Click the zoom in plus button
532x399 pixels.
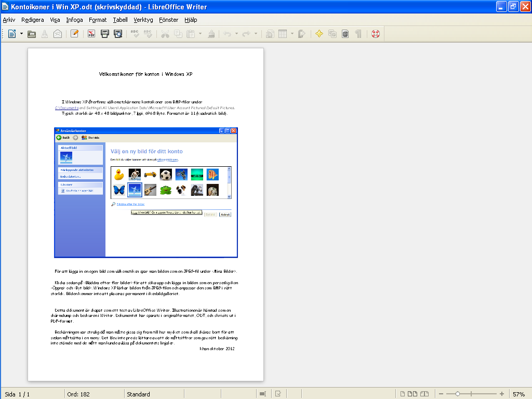502,394
